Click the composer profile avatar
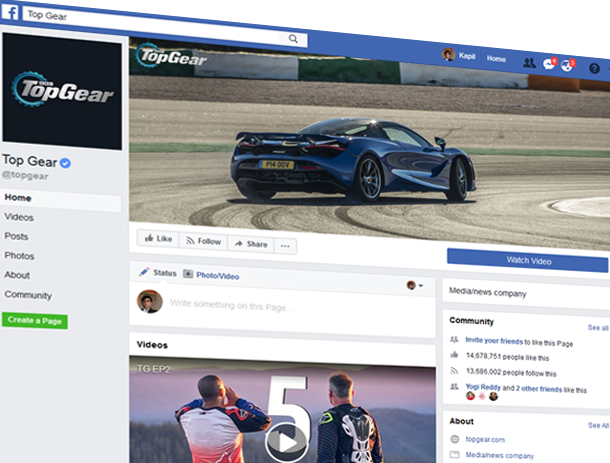The height and width of the screenshot is (463, 610). [149, 301]
